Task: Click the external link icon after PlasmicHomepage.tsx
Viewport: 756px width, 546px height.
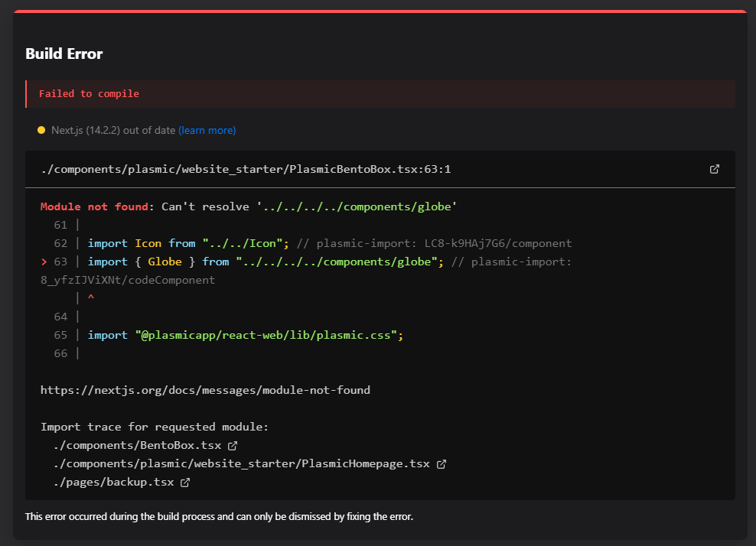Action: pyautogui.click(x=441, y=463)
